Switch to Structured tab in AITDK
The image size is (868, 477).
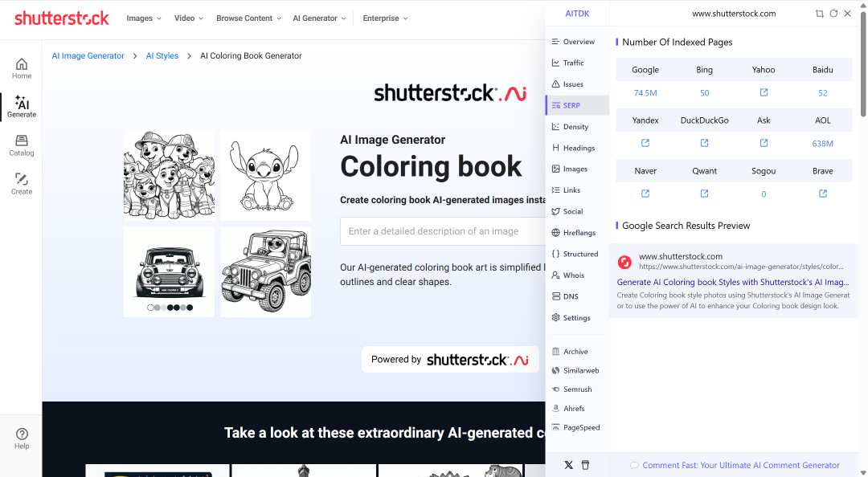coord(577,254)
